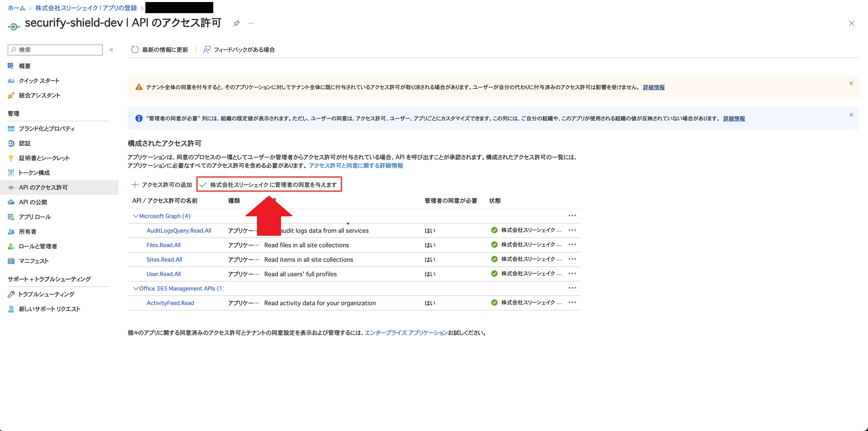Click granted status icon for Files.Read.All
Viewport: 868px width, 431px height.
point(494,245)
